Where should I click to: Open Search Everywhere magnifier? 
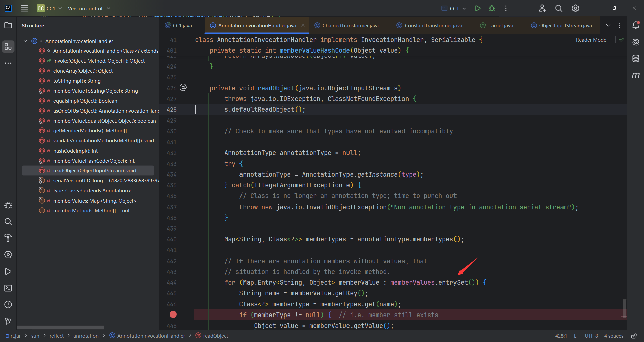click(x=559, y=8)
